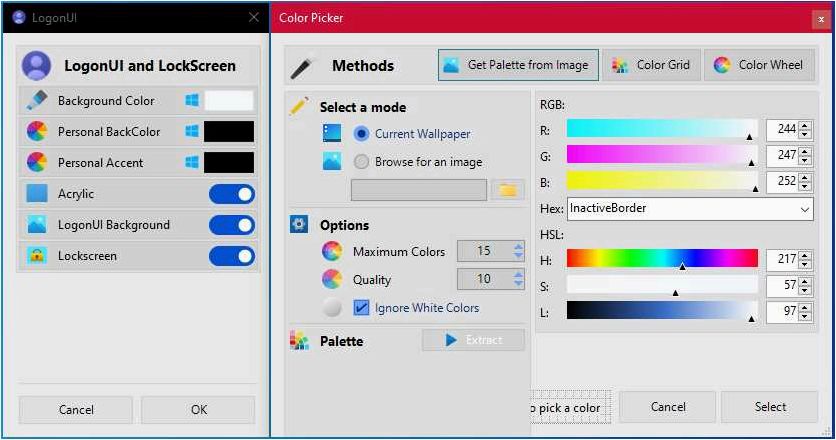Click the Select button in Color Picker
Screen dimensions: 836x440
point(770,407)
